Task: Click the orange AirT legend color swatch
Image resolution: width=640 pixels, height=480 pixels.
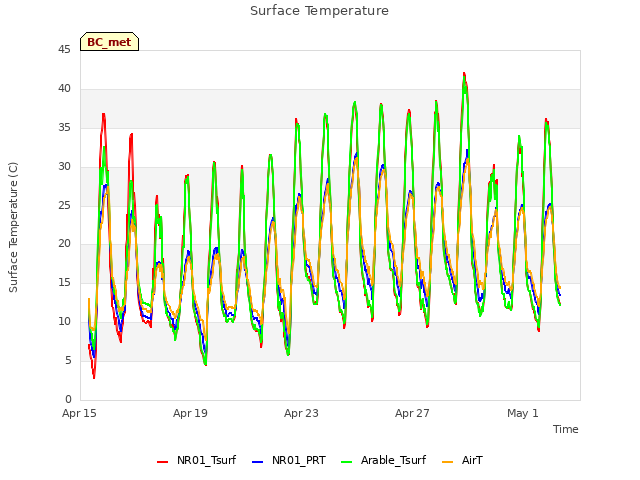Action: click(448, 462)
